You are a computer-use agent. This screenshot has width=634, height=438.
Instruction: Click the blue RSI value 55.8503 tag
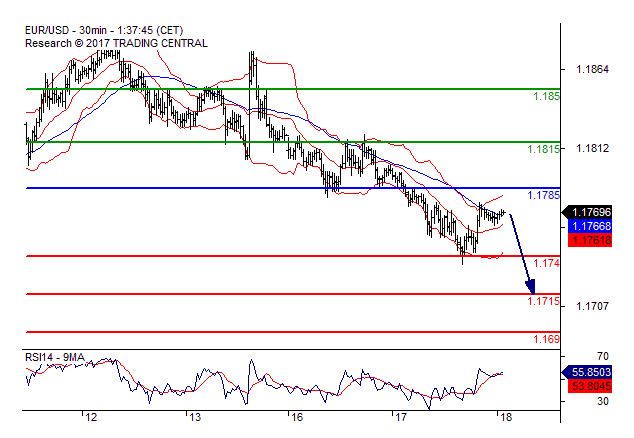[x=587, y=372]
